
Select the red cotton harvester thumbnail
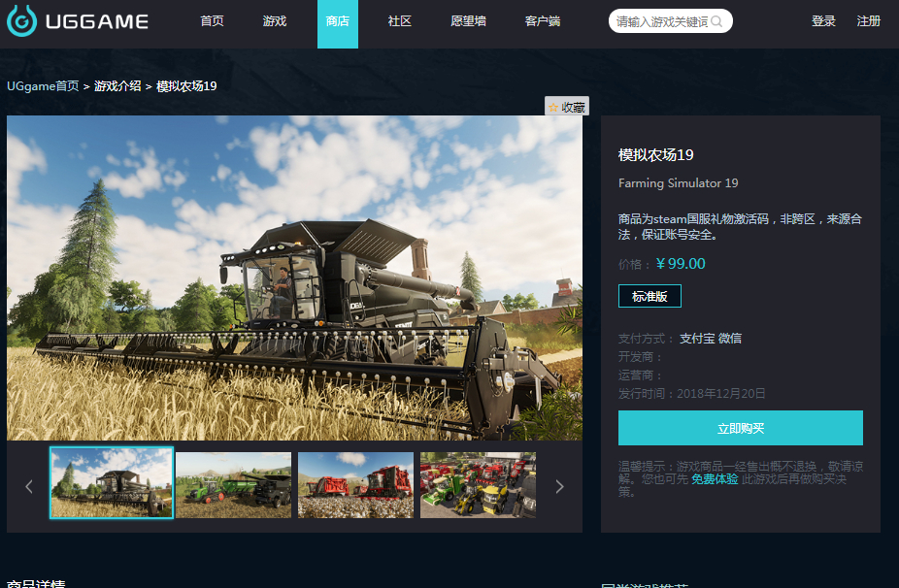[355, 485]
